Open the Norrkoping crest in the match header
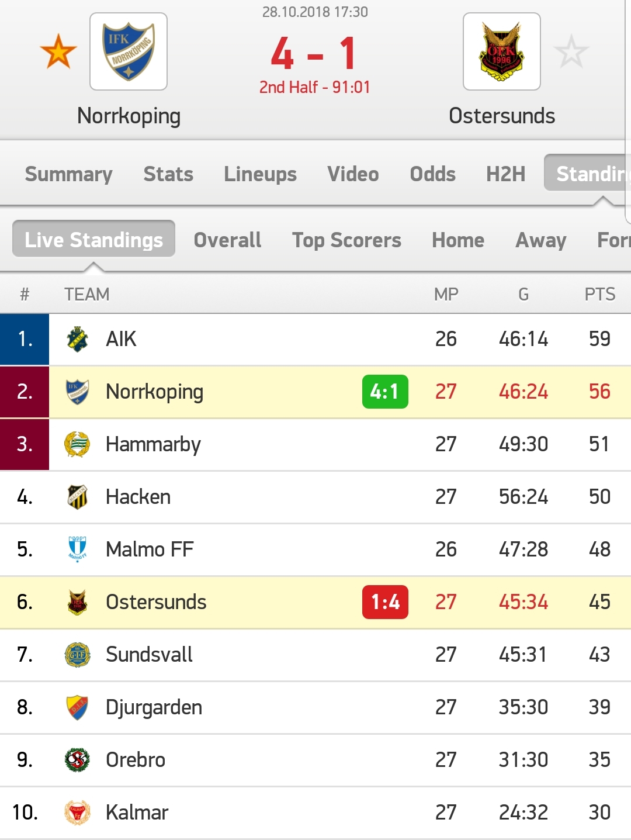Viewport: 631px width, 840px height. (x=129, y=51)
